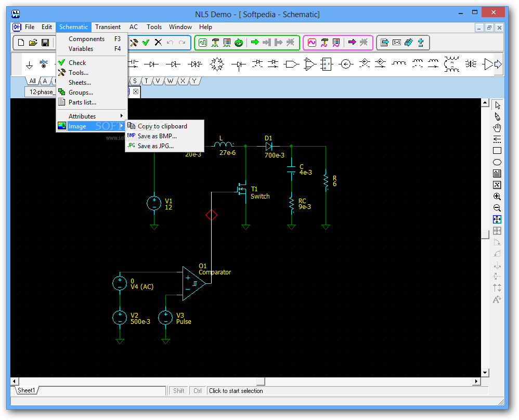Switch to the W component tab
Screen dimensions: 519x420
tap(170, 81)
